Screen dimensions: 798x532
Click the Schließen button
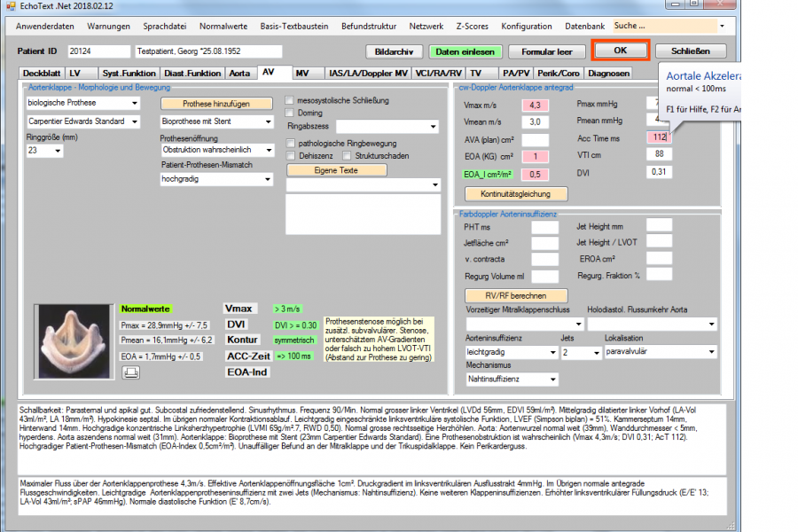[x=691, y=51]
